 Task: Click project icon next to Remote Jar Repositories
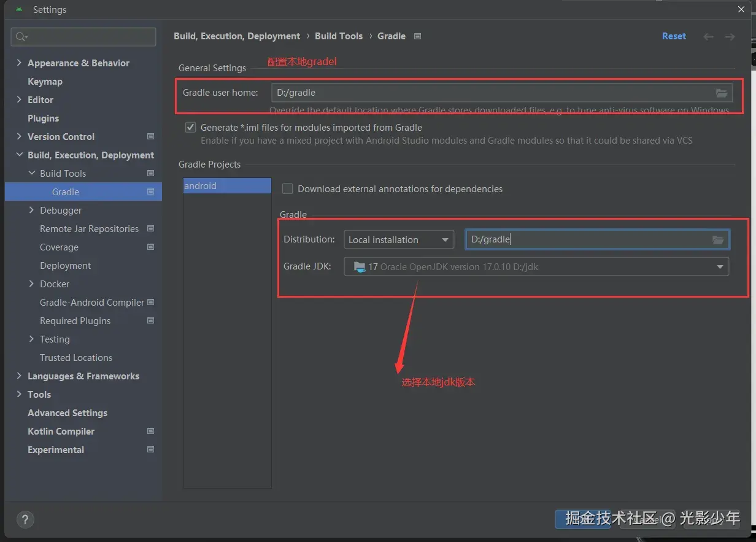tap(151, 228)
